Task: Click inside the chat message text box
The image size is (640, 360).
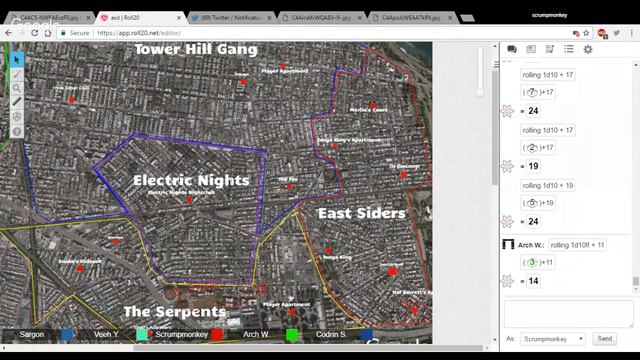Action: tap(569, 313)
